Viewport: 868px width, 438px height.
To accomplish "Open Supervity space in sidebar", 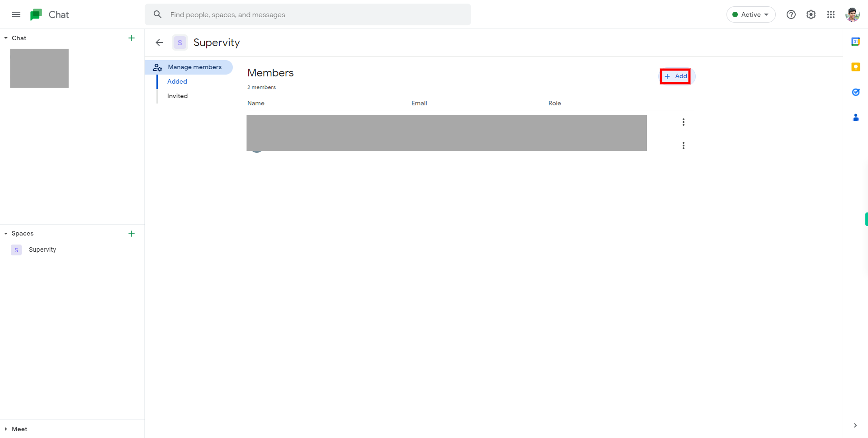I will click(42, 250).
